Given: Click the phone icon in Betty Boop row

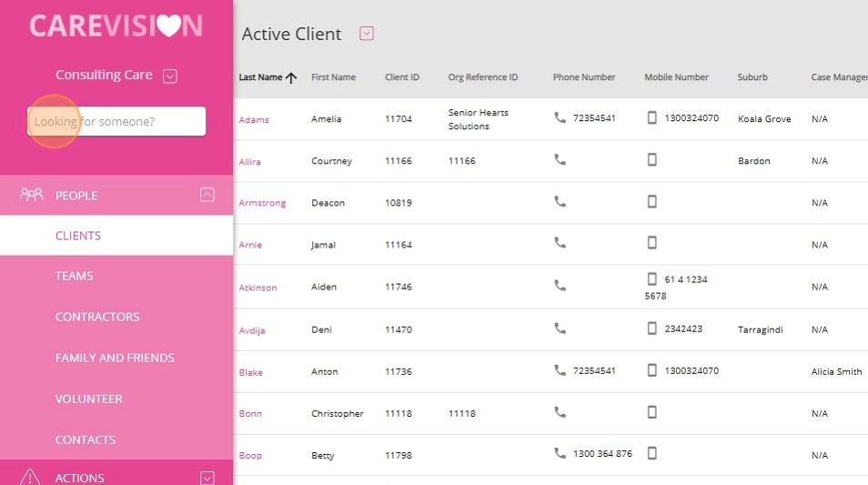Looking at the screenshot, I should click(x=560, y=453).
